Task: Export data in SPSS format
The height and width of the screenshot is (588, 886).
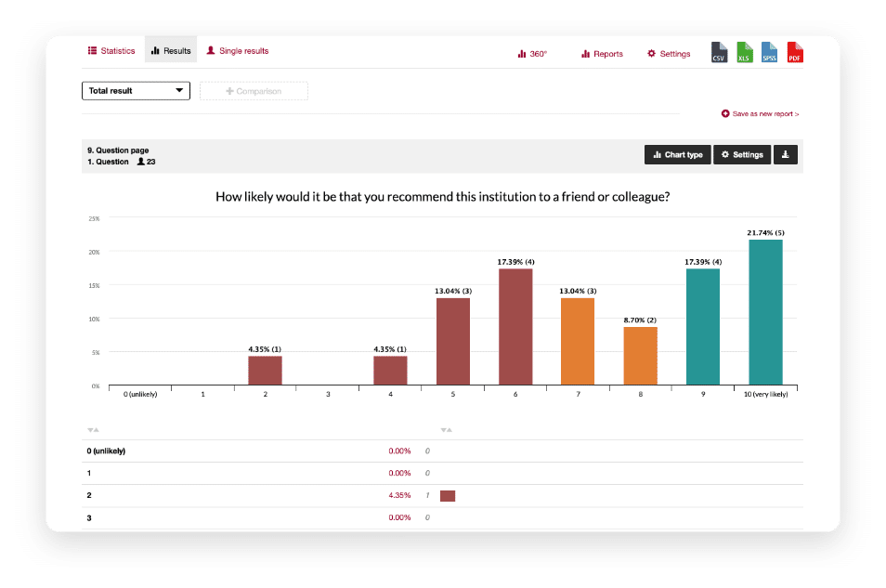Action: pos(769,52)
